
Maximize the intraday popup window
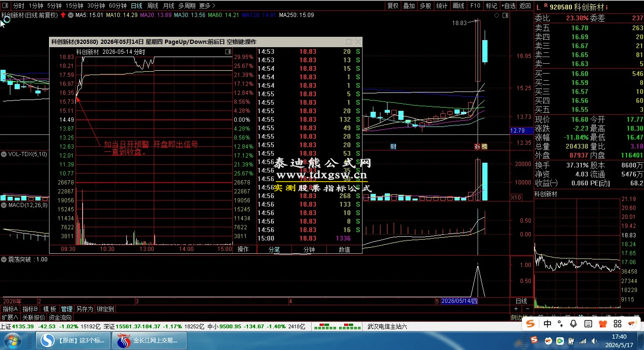pos(348,42)
